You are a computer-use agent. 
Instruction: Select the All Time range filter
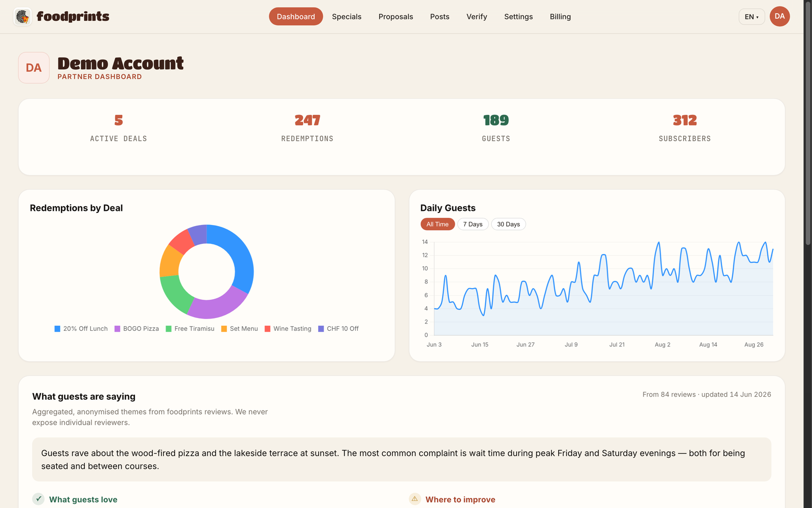[x=437, y=224]
